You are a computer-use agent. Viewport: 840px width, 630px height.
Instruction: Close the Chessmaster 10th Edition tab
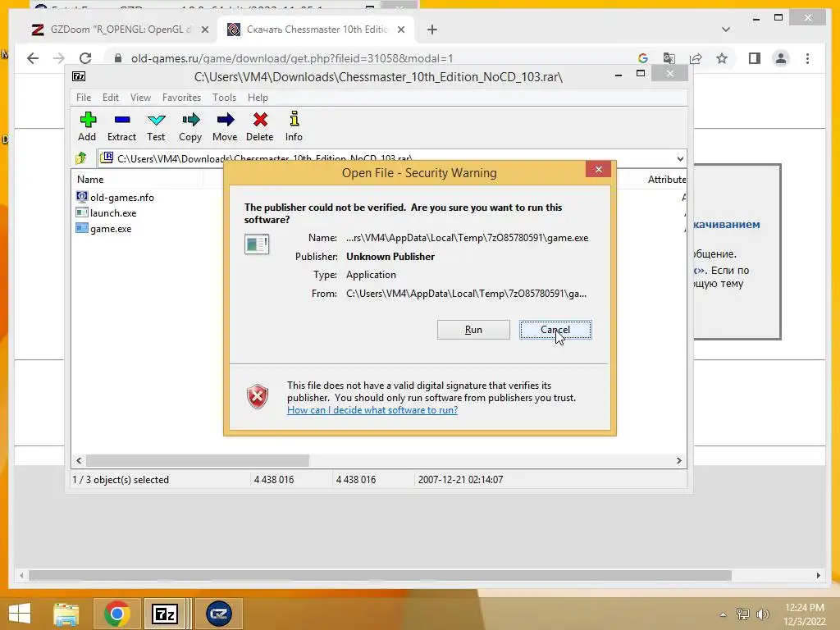point(400,30)
